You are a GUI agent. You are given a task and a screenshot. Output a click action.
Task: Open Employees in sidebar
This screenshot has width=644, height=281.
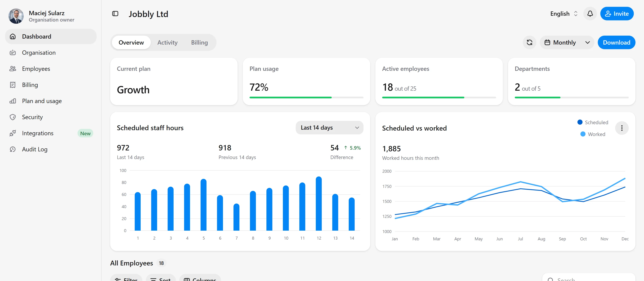[51, 69]
